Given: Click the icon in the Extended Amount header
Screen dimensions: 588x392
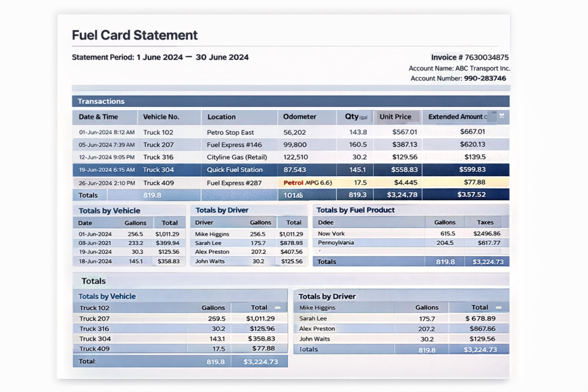Looking at the screenshot, I should tap(502, 116).
